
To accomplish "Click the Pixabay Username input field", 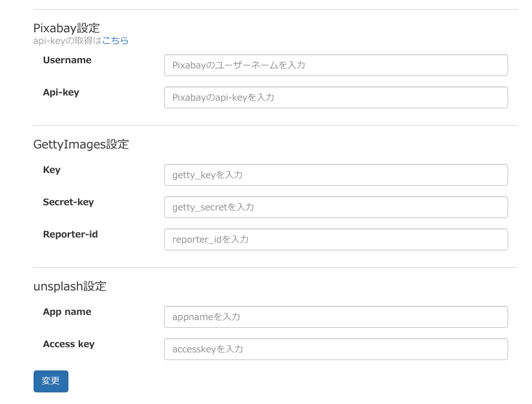I will pos(336,65).
